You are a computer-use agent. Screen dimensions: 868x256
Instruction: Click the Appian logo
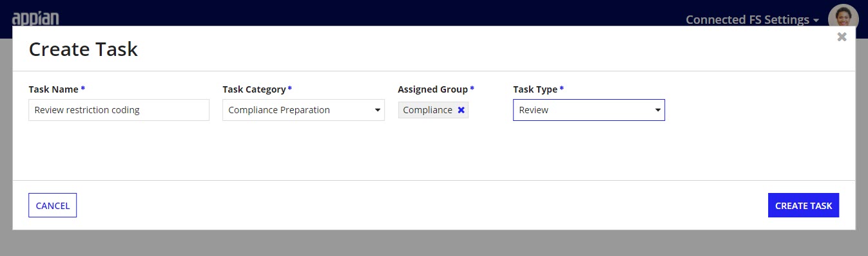35,19
